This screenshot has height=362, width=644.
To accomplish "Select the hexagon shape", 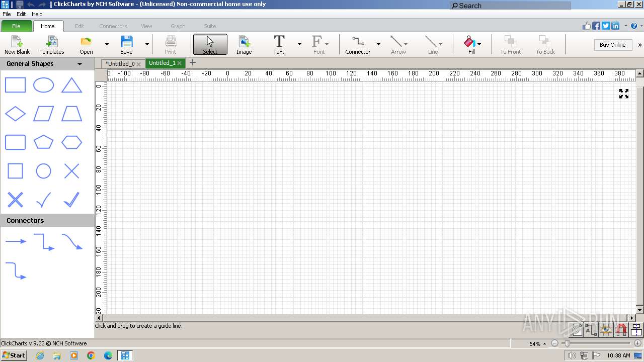I will pos(71,142).
